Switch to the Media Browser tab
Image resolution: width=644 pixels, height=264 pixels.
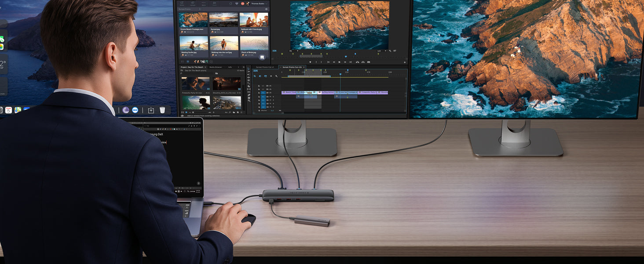[216, 67]
